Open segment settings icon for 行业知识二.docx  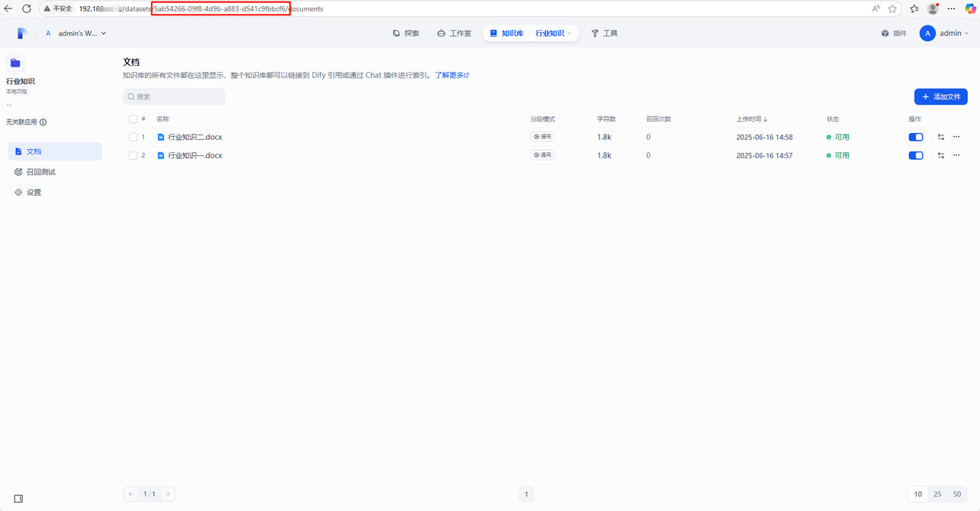[941, 137]
